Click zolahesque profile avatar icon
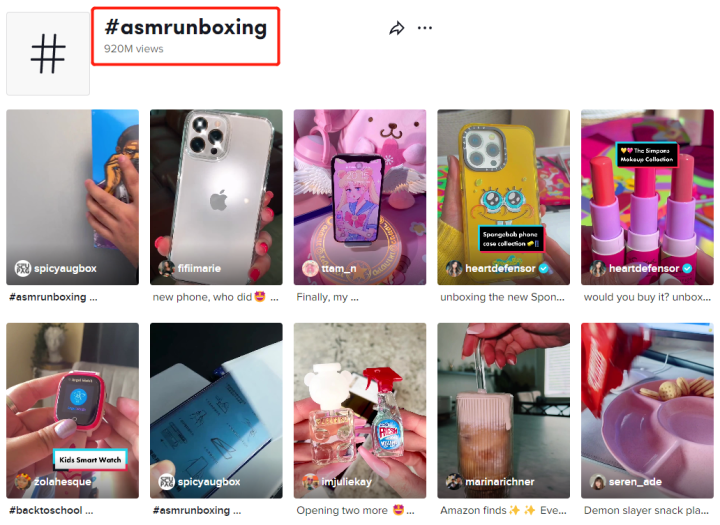The height and width of the screenshot is (525, 720). [x=22, y=481]
